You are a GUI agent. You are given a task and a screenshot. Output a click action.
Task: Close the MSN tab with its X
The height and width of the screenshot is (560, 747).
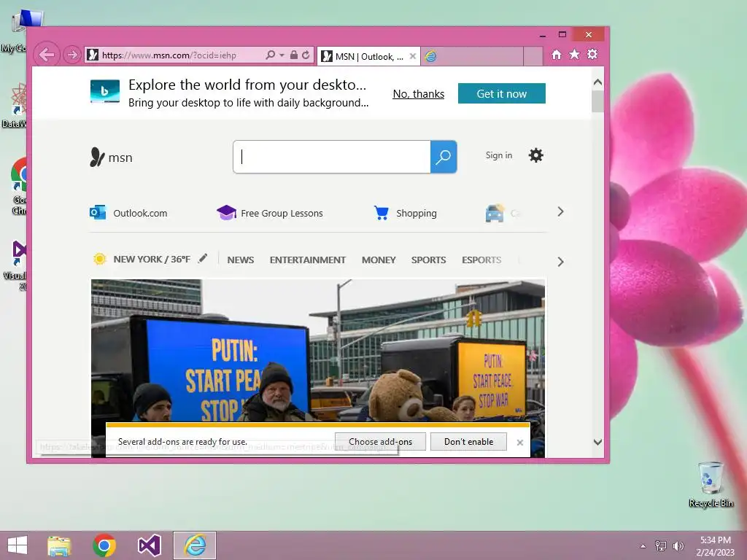coord(413,56)
